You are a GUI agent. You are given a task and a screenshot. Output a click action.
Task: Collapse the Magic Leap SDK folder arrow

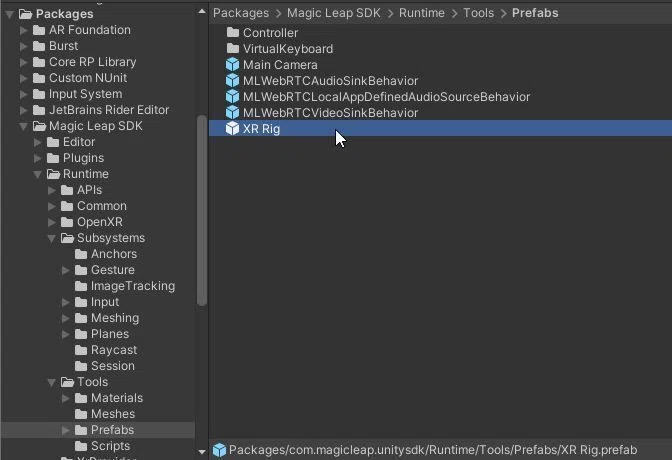(x=24, y=126)
